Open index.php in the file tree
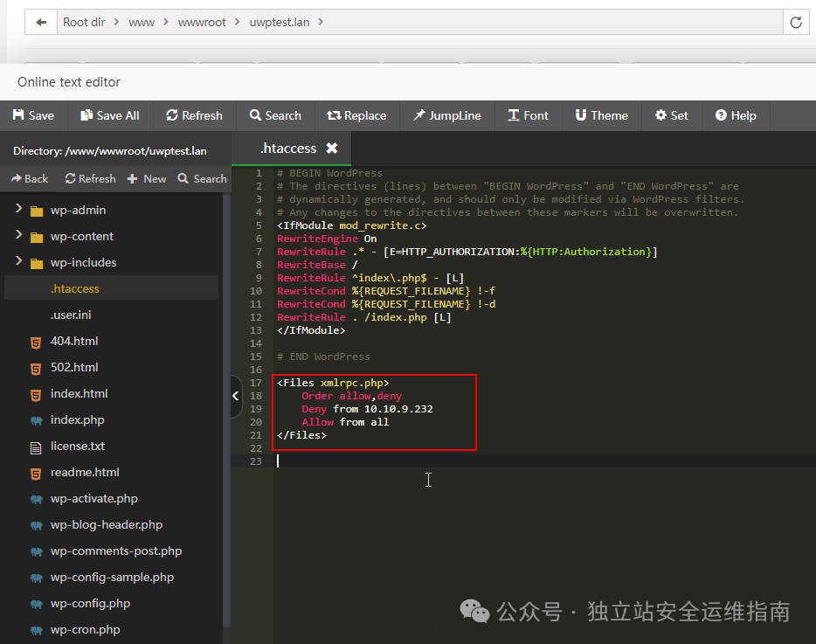816x644 pixels. click(77, 419)
